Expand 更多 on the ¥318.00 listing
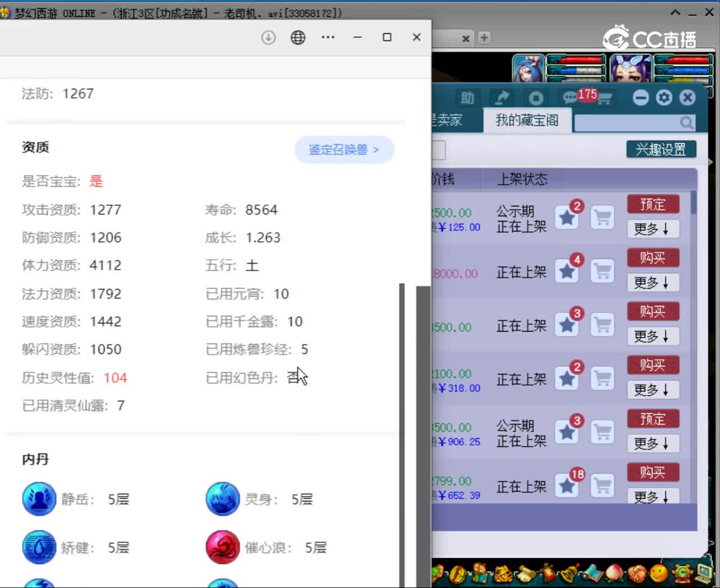Image resolution: width=720 pixels, height=588 pixels. tap(652, 390)
